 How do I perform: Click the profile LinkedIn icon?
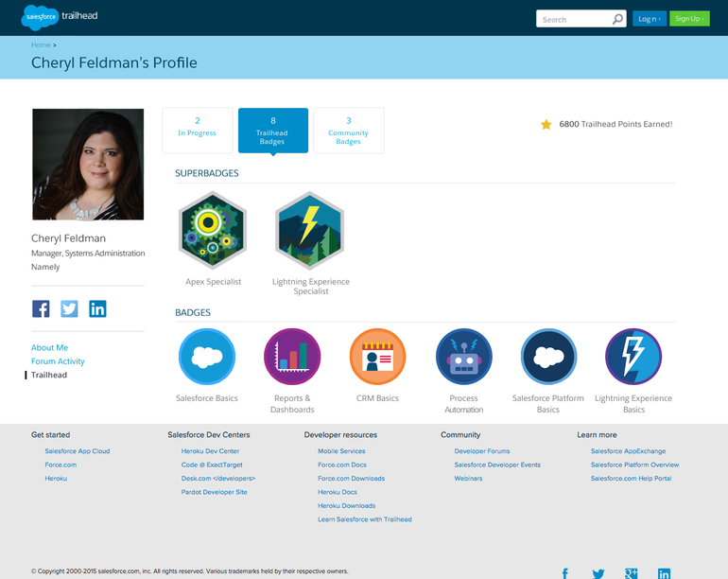tap(97, 308)
